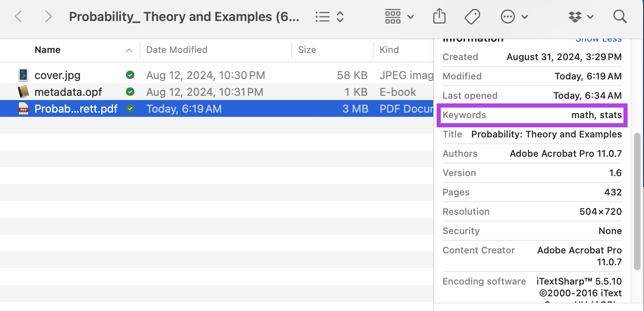Click sync status checkmark for metadata.opf
The width and height of the screenshot is (644, 311).
tap(130, 92)
